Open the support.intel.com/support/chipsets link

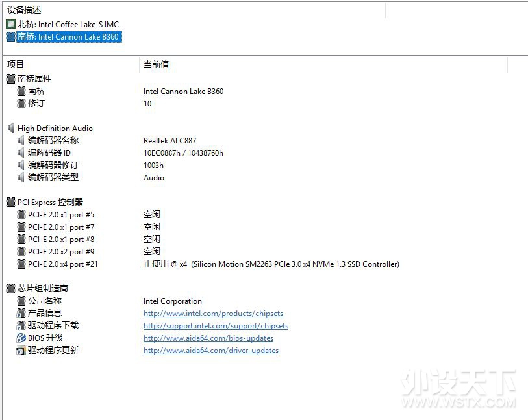(x=216, y=326)
